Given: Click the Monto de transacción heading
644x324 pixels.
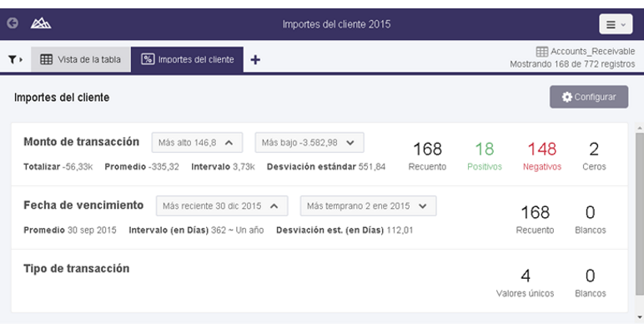Looking at the screenshot, I should (x=81, y=142).
